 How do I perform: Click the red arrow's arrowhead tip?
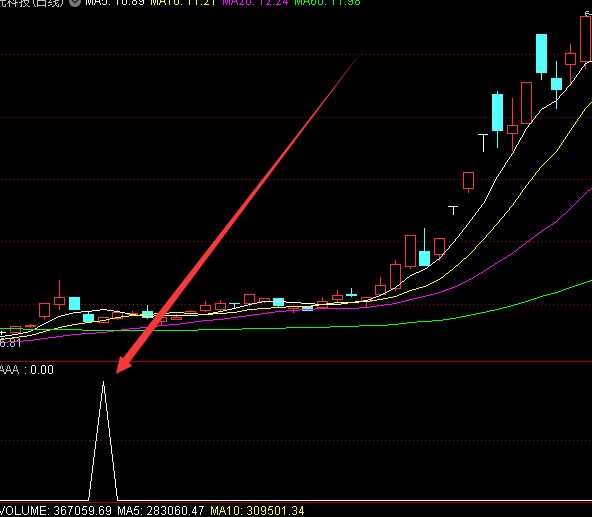[118, 371]
